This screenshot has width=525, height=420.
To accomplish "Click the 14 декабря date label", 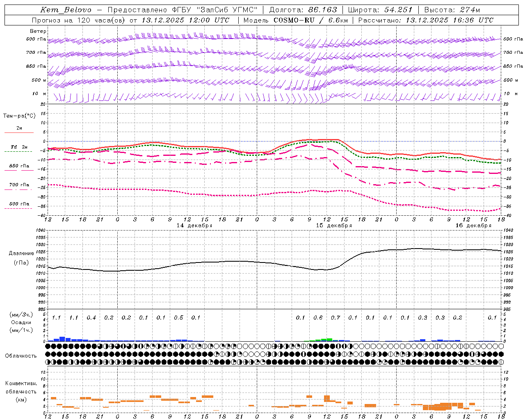I will 194,226.
